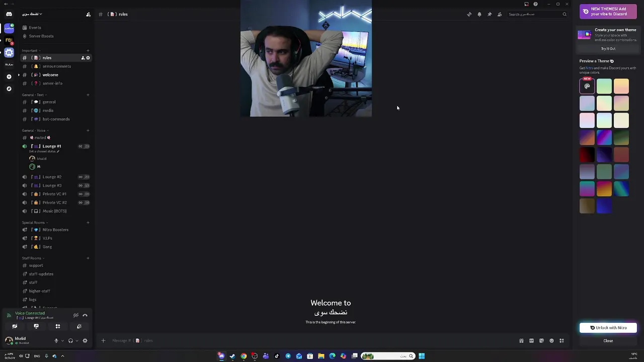Select the welcome channel
The width and height of the screenshot is (644, 362).
pos(55,75)
